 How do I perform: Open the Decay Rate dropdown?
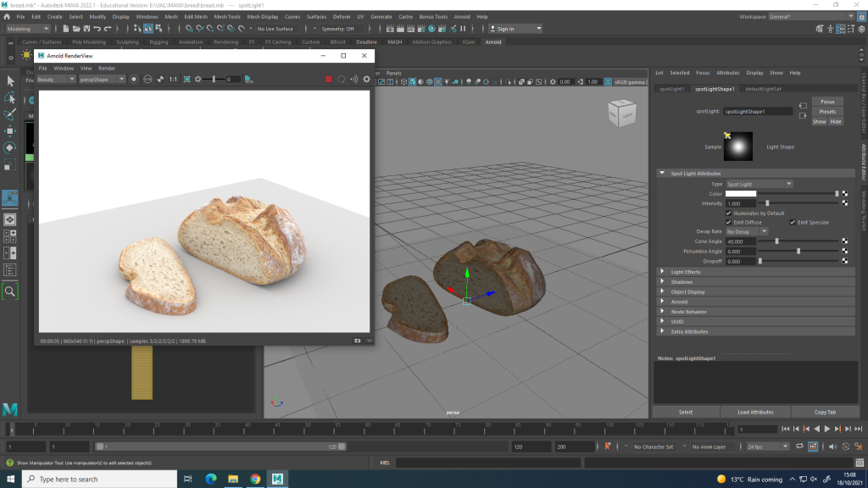click(x=746, y=231)
